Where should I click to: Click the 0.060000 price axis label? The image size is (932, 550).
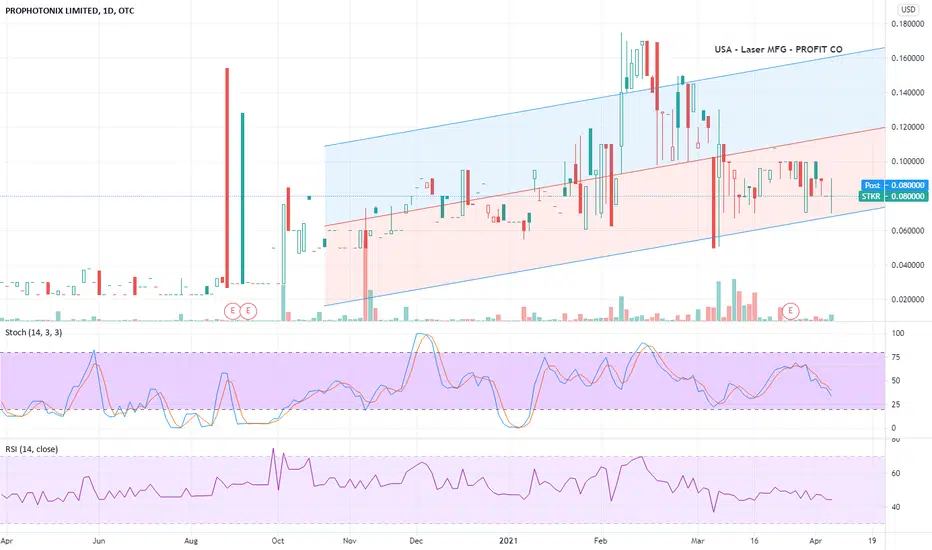(x=908, y=231)
